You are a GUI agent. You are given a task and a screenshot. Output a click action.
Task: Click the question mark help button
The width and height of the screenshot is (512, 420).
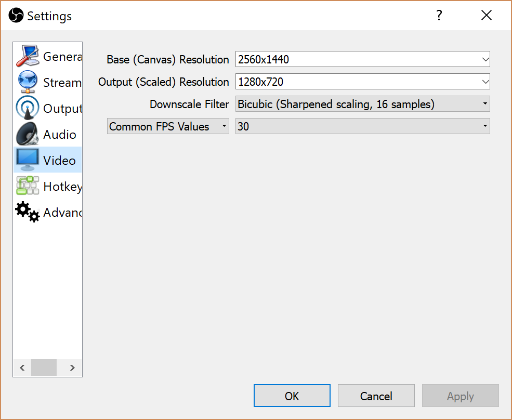point(439,15)
